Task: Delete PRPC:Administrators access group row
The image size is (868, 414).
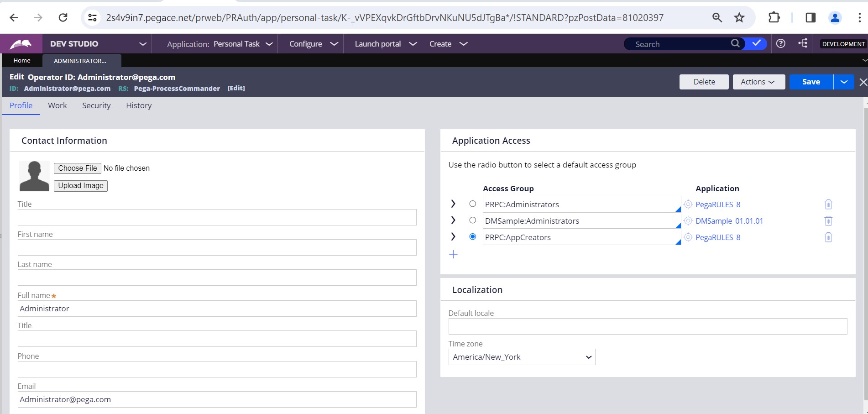Action: point(828,204)
